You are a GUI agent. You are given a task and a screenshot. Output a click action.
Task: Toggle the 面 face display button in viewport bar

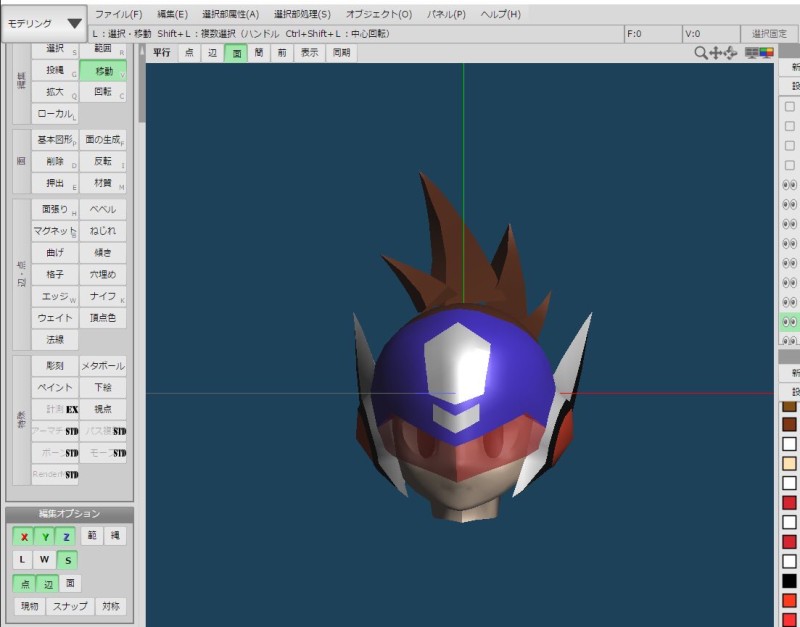(237, 52)
